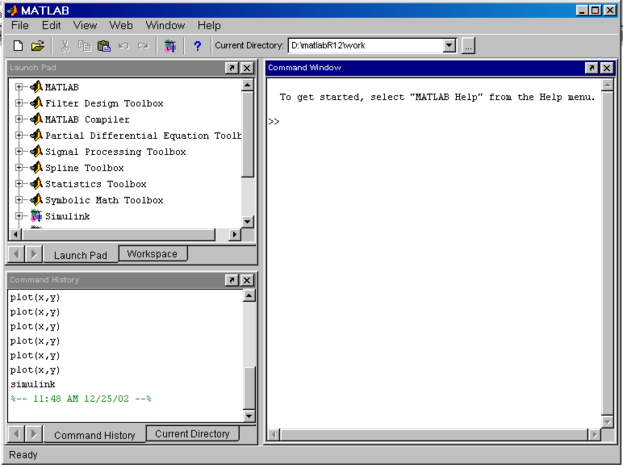The image size is (623, 468).
Task: Open the Help menu
Action: pos(209,25)
